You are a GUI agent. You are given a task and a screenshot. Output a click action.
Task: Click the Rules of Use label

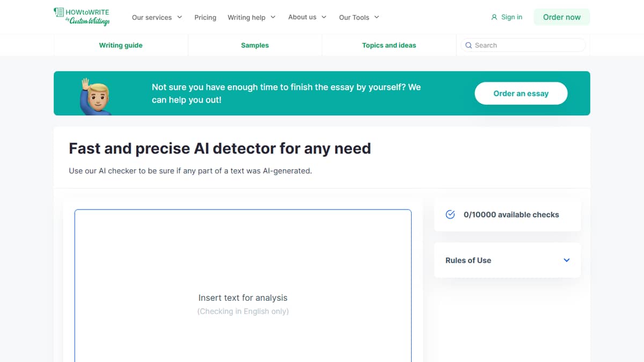coord(469,260)
